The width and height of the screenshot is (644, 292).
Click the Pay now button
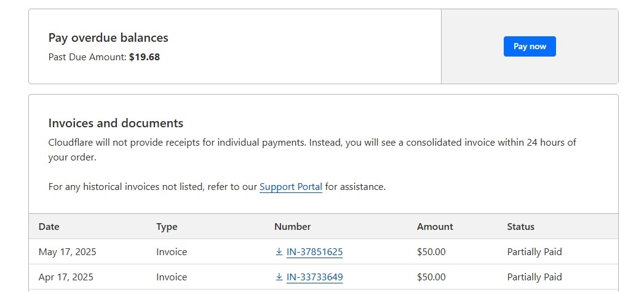[530, 46]
